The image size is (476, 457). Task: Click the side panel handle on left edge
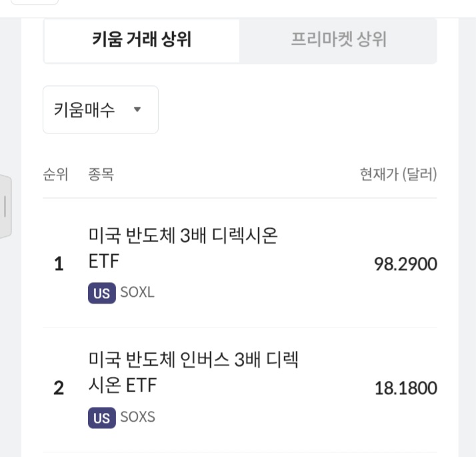pos(5,207)
